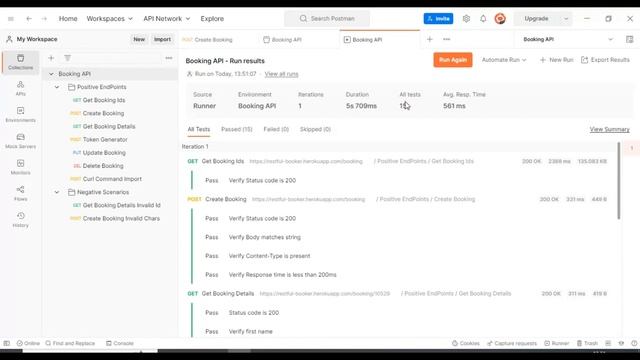Open Cookies from the status bar

465,343
